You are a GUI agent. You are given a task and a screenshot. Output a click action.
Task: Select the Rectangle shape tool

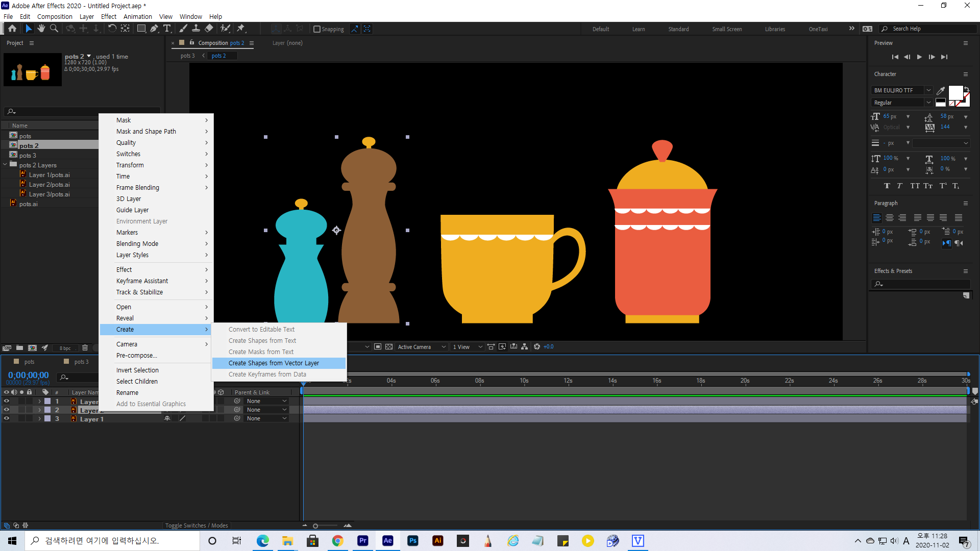coord(141,29)
